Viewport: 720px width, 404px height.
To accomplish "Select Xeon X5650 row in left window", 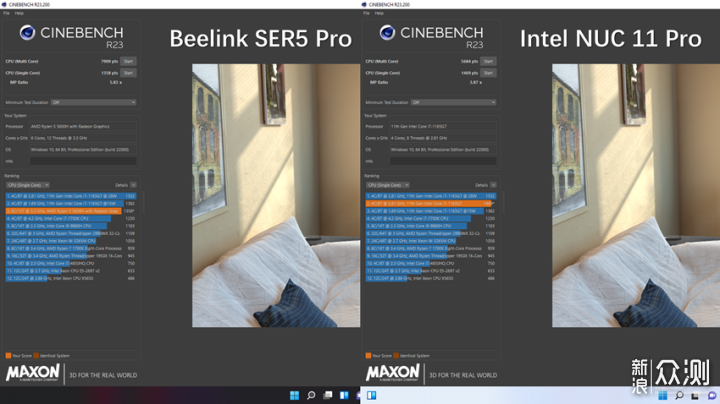I will [71, 278].
